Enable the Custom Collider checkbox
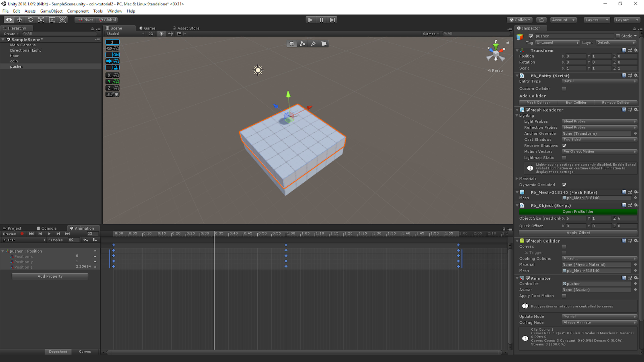The height and width of the screenshot is (362, 644). (x=564, y=89)
